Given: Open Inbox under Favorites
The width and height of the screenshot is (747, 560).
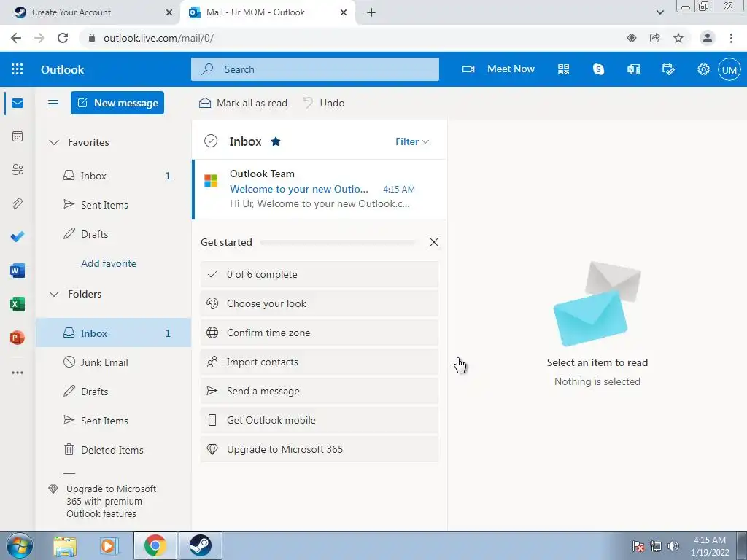Looking at the screenshot, I should pos(113,176).
